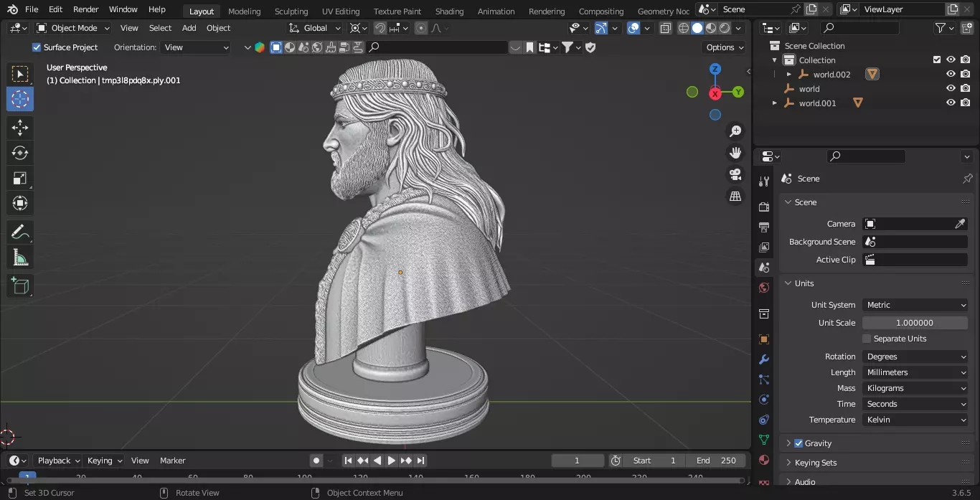Click the Blender logo menu
The image size is (980, 500).
(x=12, y=9)
